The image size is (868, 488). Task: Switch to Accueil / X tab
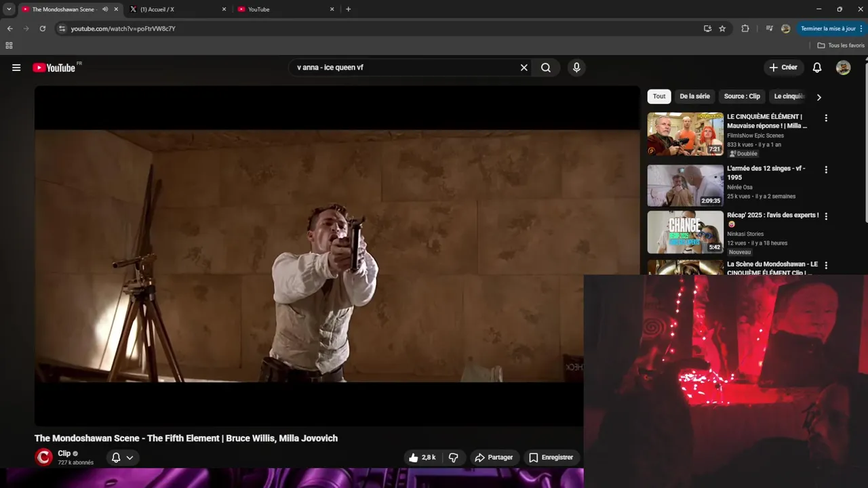176,9
